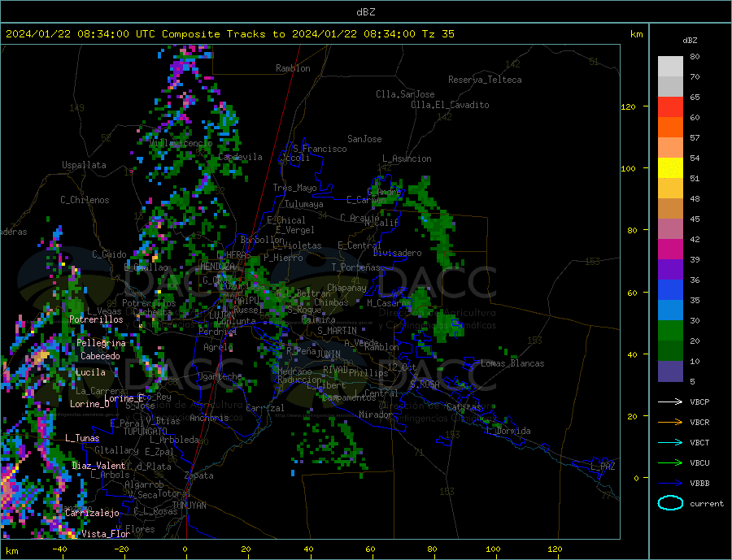
Task: Click the C_Guido map label
Action: pos(109,254)
